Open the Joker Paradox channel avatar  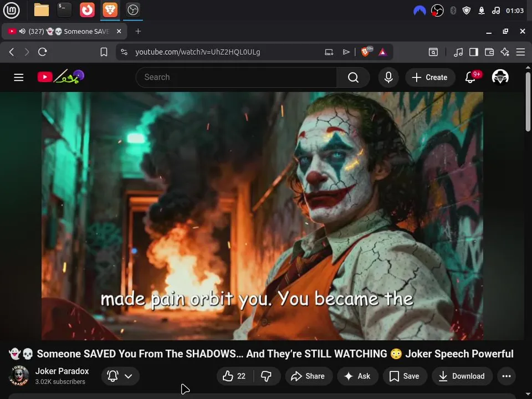pos(19,376)
